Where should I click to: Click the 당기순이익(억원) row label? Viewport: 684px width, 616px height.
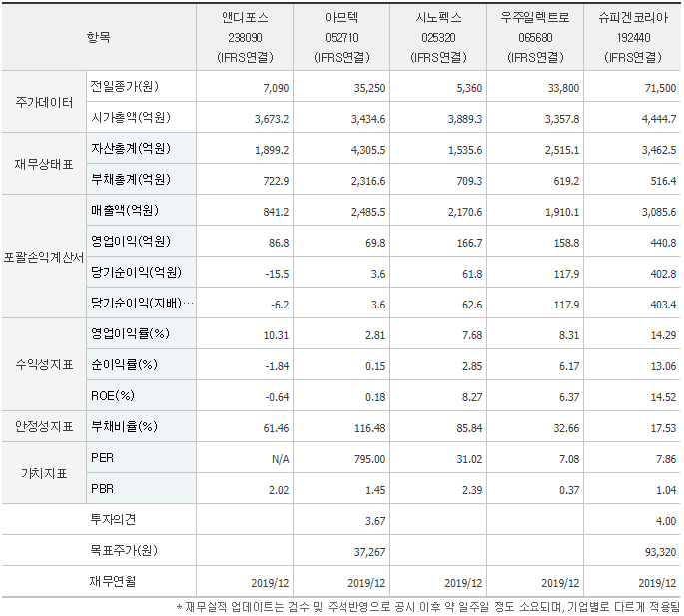coord(136,273)
